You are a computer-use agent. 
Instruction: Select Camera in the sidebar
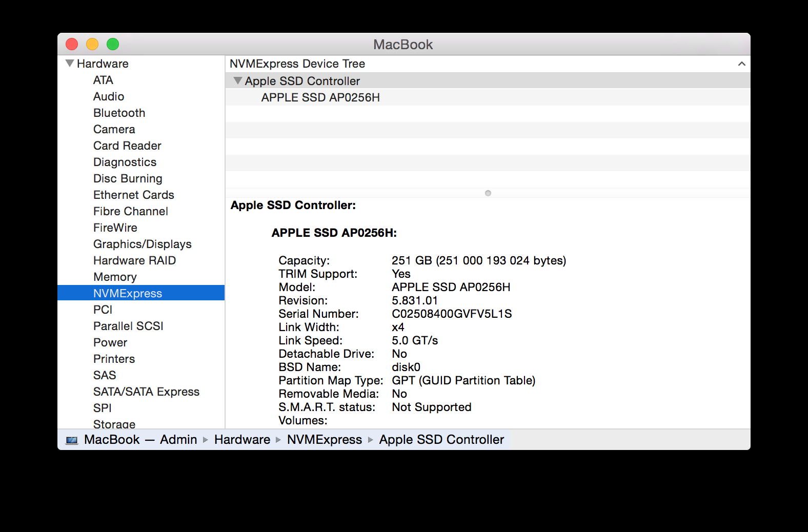click(x=114, y=129)
